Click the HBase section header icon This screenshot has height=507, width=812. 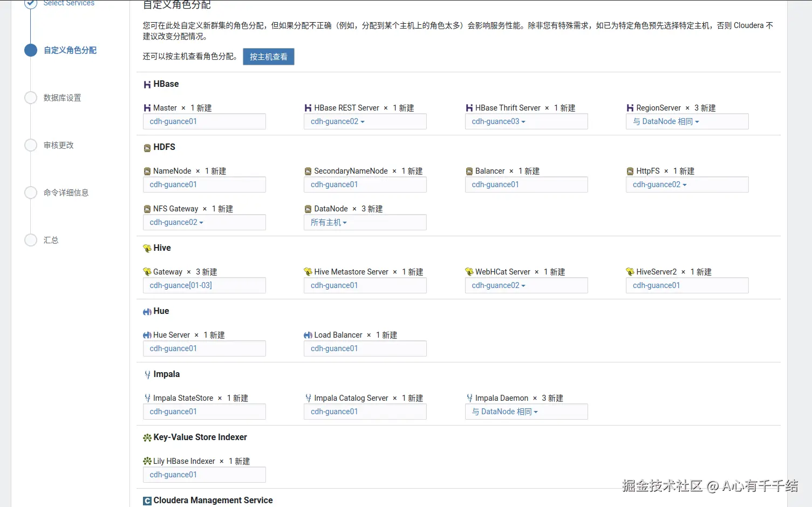(147, 85)
